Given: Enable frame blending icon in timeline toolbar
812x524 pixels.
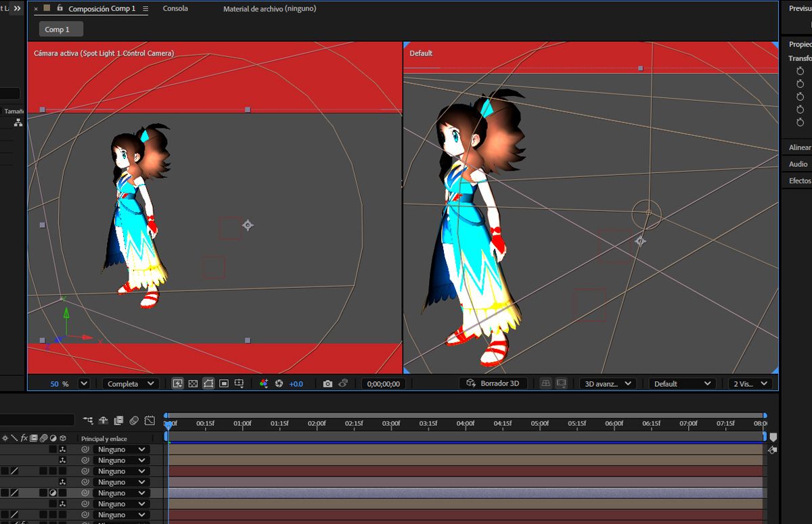Looking at the screenshot, I should pos(119,420).
